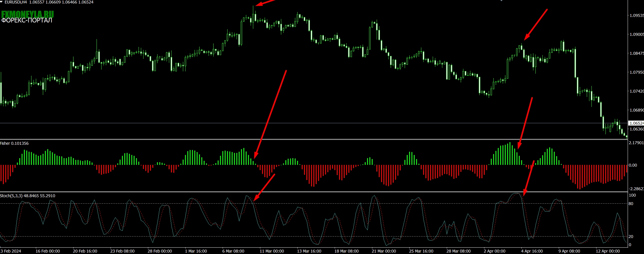The height and width of the screenshot is (254, 644).
Task: Click the 16 Feb 00:00 time label
Action: (x=48, y=251)
